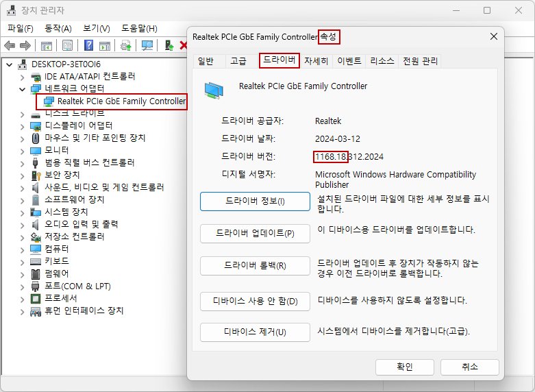Select the 네트워크 어댑터 category icon
Screen dimensions: 535x392
pos(36,89)
